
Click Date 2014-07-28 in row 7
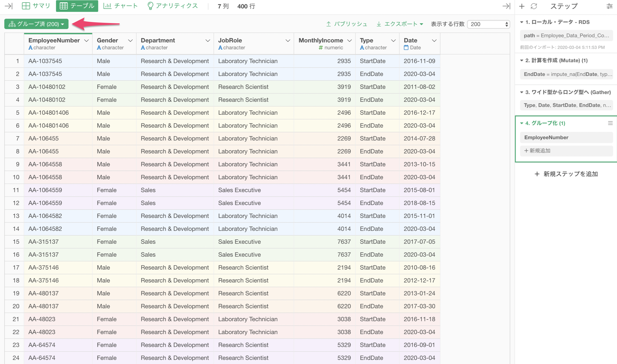[419, 138]
